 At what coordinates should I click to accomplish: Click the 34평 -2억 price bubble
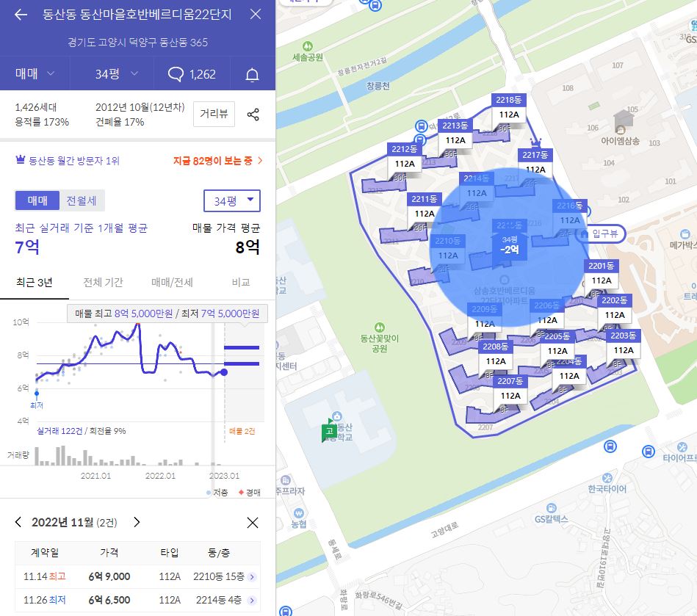[510, 245]
